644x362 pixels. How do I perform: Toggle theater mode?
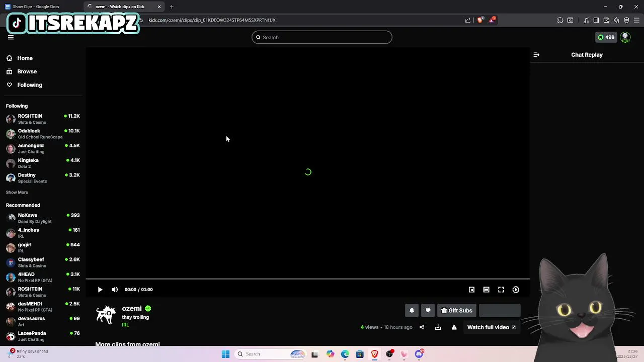pos(486,290)
